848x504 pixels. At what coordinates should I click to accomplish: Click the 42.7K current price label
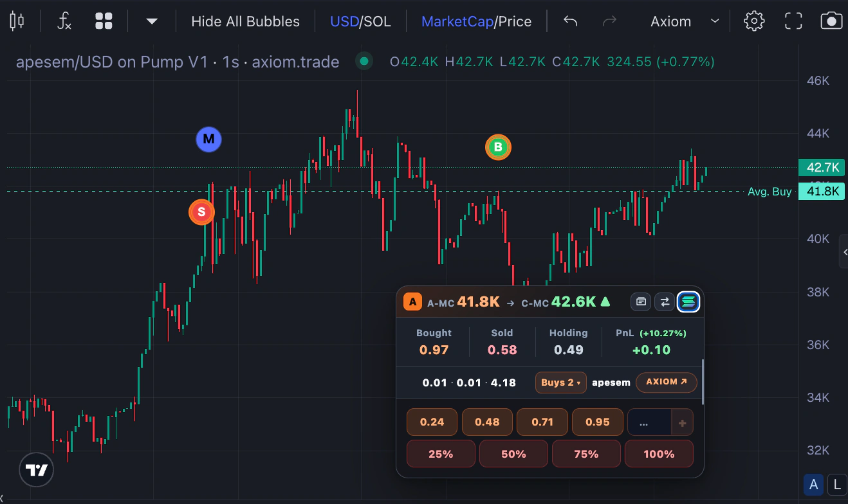823,168
